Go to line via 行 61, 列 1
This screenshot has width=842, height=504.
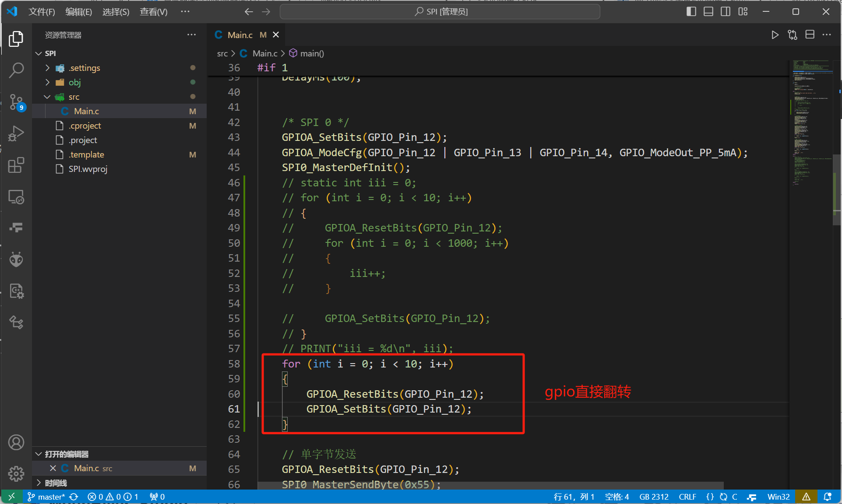pyautogui.click(x=574, y=497)
